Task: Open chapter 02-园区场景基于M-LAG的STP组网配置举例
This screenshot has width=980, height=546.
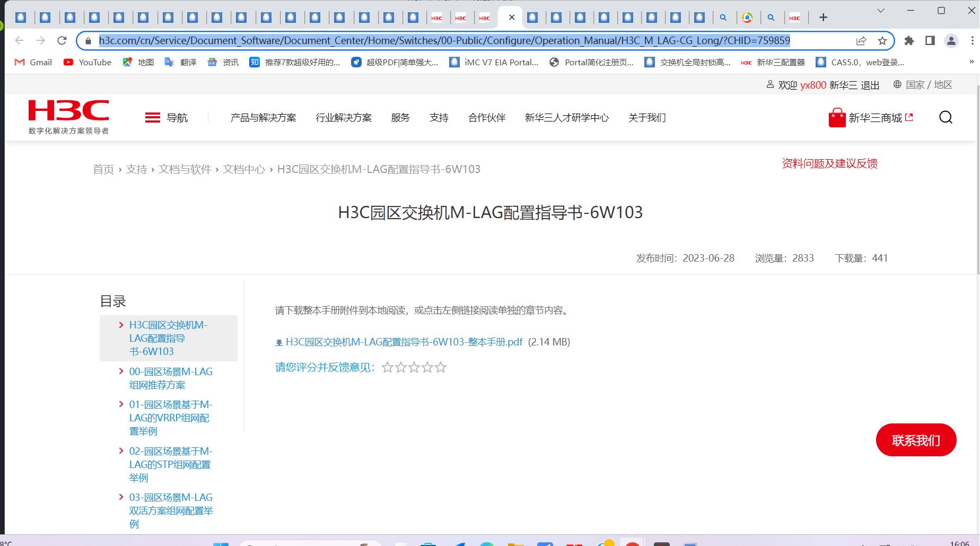Action: tap(171, 464)
